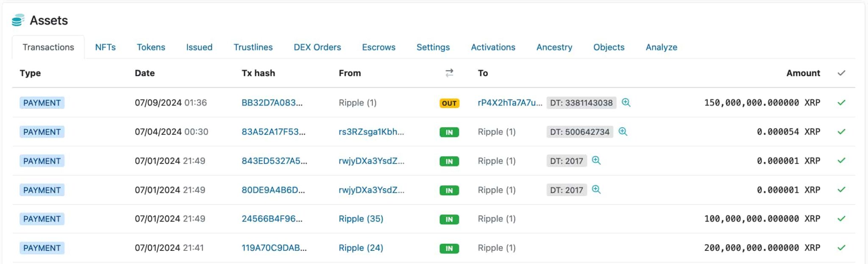
Task: Open the Ripple (35) sender account link
Action: point(361,219)
